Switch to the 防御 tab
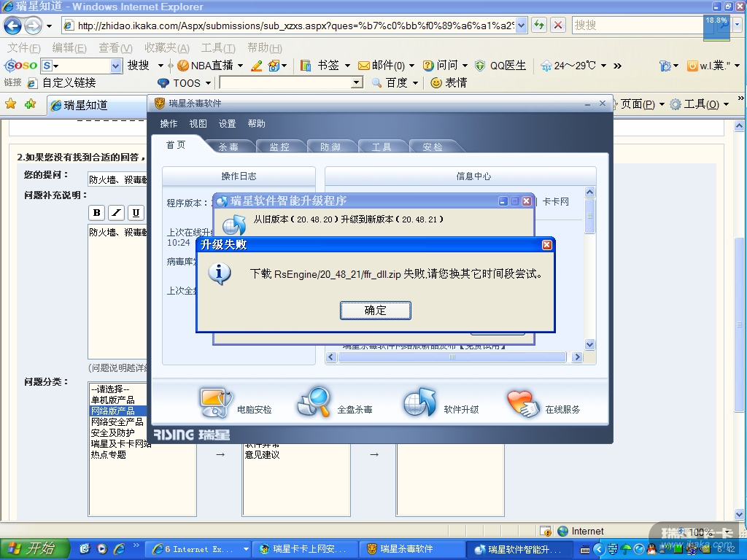The image size is (747, 560). [330, 147]
